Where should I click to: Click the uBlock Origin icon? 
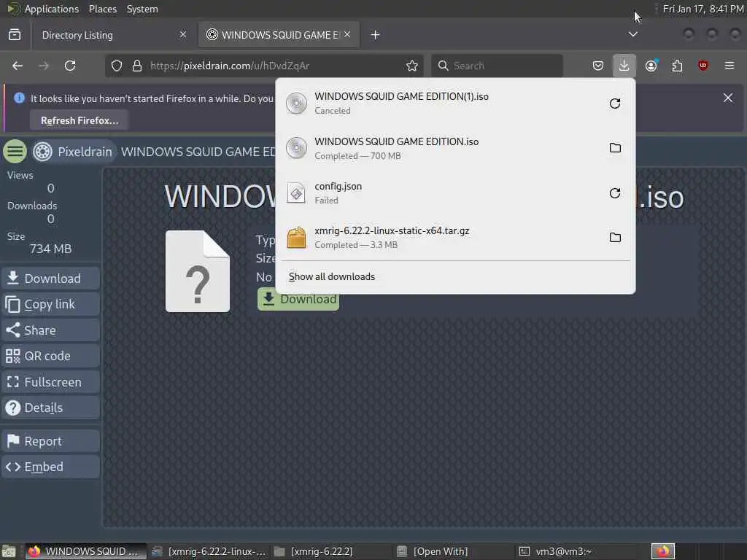click(x=703, y=66)
